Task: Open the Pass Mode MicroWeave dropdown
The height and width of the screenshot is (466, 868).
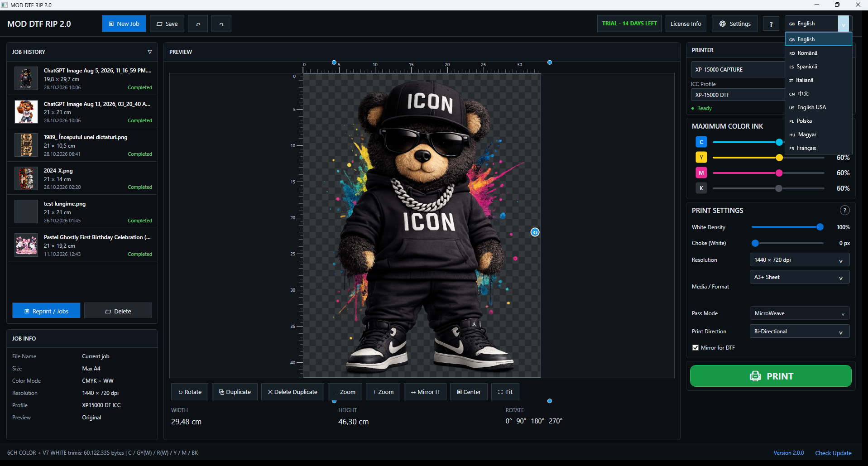Action: pyautogui.click(x=800, y=313)
